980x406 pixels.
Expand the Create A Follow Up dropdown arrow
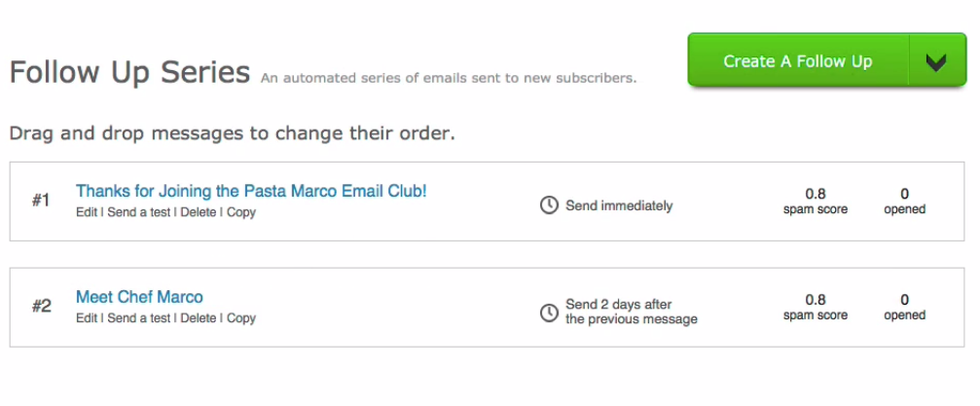point(937,61)
